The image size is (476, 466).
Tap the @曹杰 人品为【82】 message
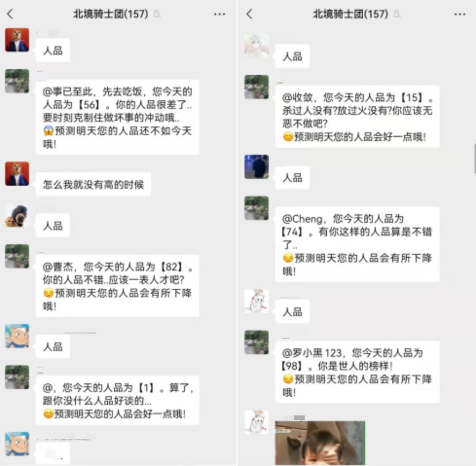coord(117,286)
